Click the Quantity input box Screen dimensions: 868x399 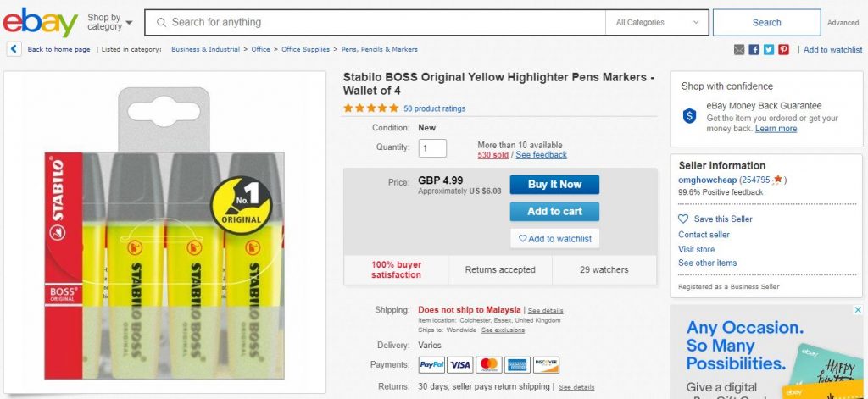pos(433,148)
